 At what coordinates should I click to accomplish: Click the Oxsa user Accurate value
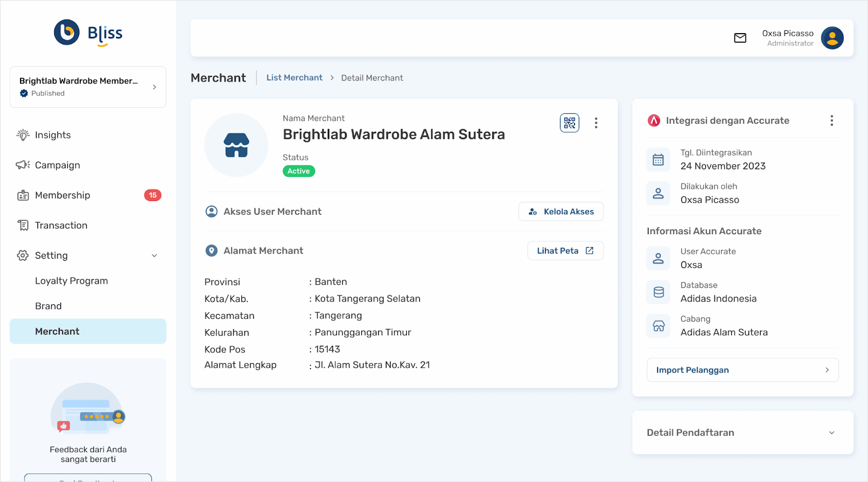691,265
